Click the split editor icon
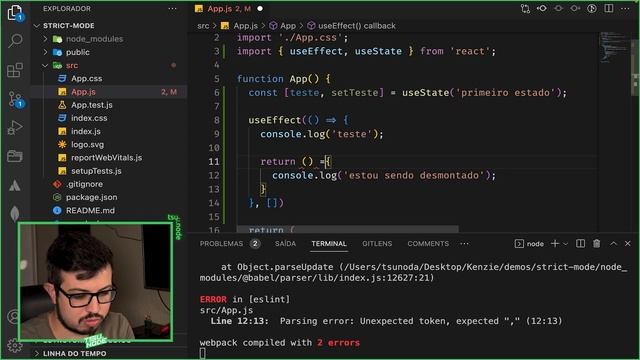This screenshot has height=360, width=640. [609, 9]
